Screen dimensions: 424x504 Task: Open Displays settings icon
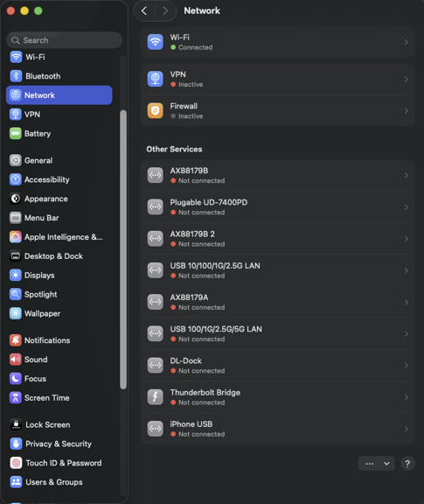(16, 276)
